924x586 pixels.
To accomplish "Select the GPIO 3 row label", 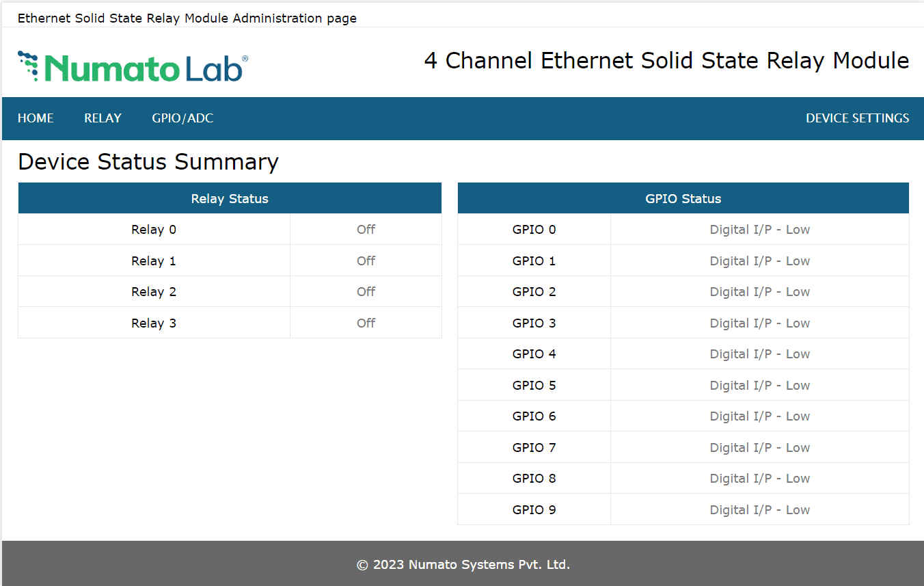I will click(x=534, y=323).
